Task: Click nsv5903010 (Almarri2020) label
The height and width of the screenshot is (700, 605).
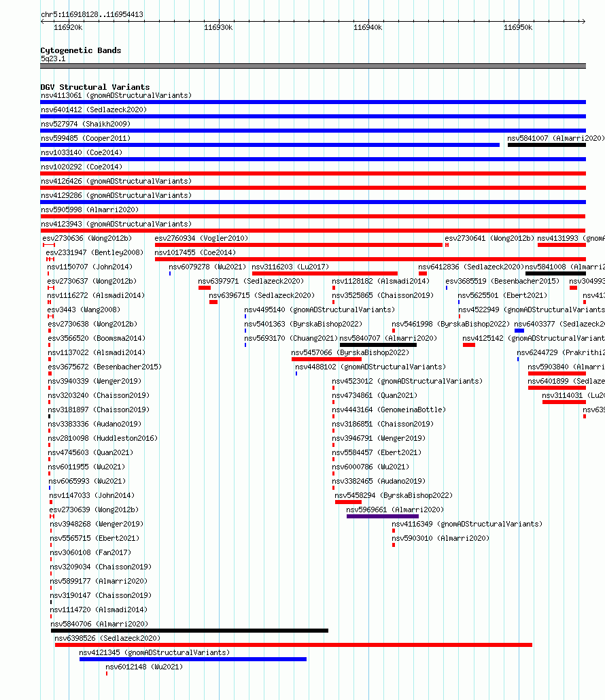Action: click(x=440, y=538)
